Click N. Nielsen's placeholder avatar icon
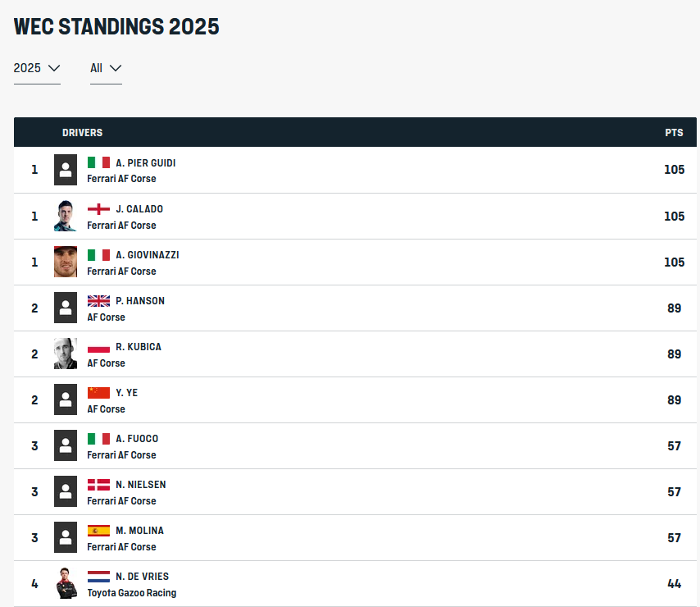This screenshot has width=700, height=607. pyautogui.click(x=66, y=492)
